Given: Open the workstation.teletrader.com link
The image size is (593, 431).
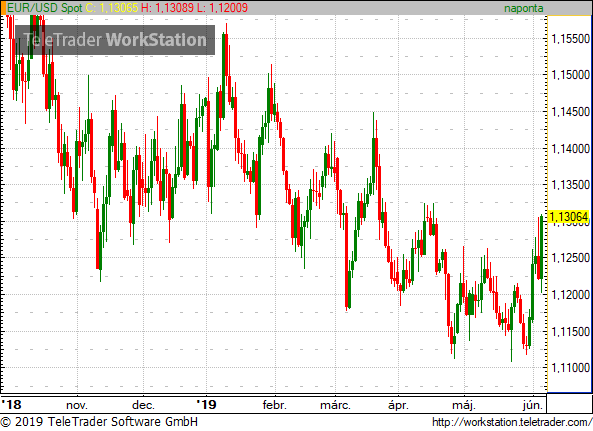Looking at the screenshot, I should (512, 422).
